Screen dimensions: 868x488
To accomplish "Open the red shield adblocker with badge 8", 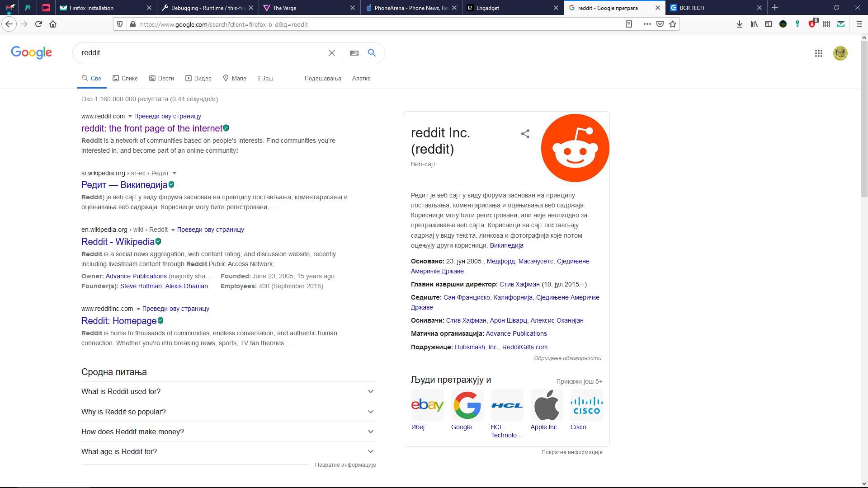I will tap(811, 24).
